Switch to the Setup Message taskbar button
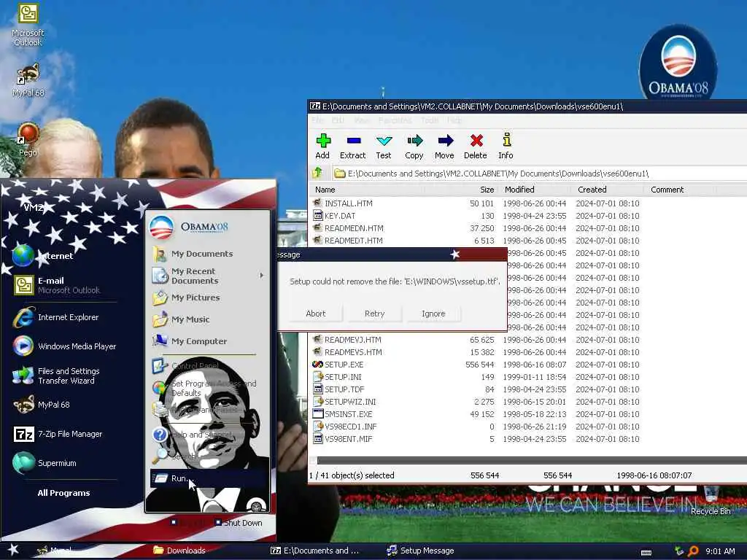The image size is (747, 560). (x=421, y=551)
